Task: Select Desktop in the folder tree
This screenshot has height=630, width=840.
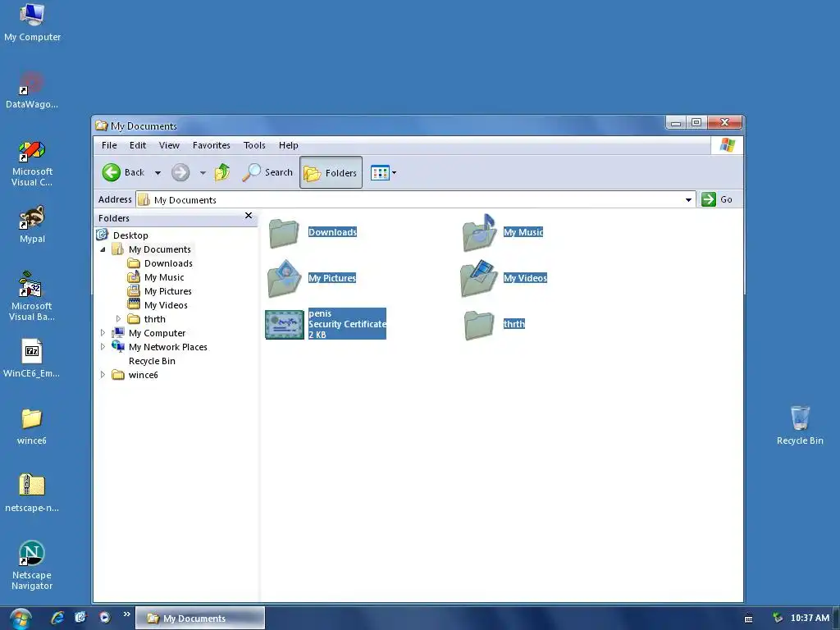Action: click(130, 235)
